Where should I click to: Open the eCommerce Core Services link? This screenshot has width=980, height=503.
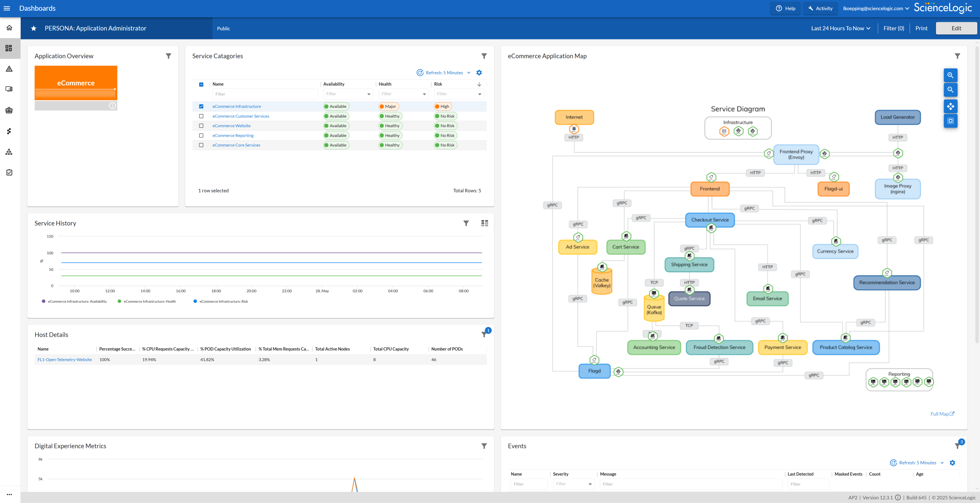click(x=236, y=145)
